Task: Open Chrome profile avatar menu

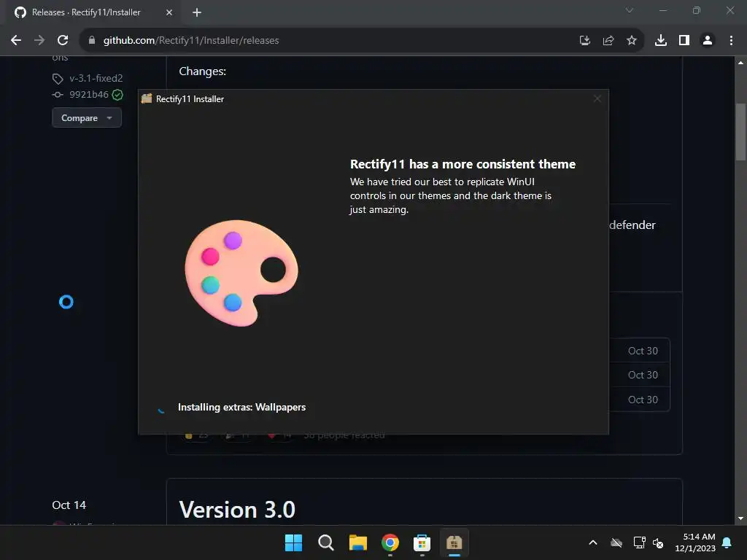Action: pyautogui.click(x=708, y=41)
